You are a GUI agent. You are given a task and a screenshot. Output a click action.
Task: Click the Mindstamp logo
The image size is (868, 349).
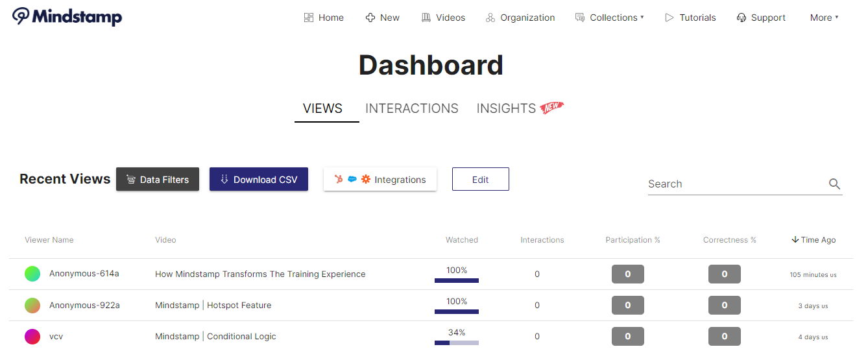(x=67, y=17)
